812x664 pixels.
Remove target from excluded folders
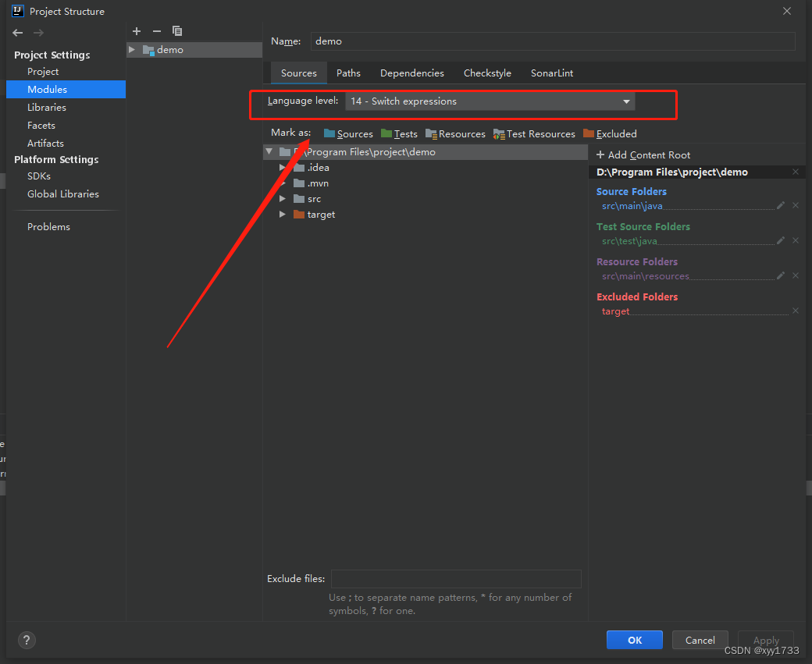pyautogui.click(x=796, y=311)
